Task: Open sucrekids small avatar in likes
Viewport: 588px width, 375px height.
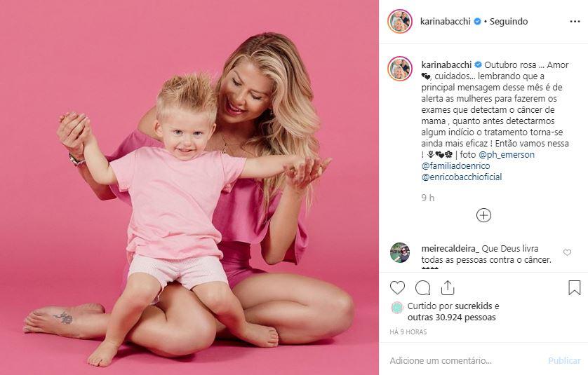Action: pyautogui.click(x=396, y=308)
